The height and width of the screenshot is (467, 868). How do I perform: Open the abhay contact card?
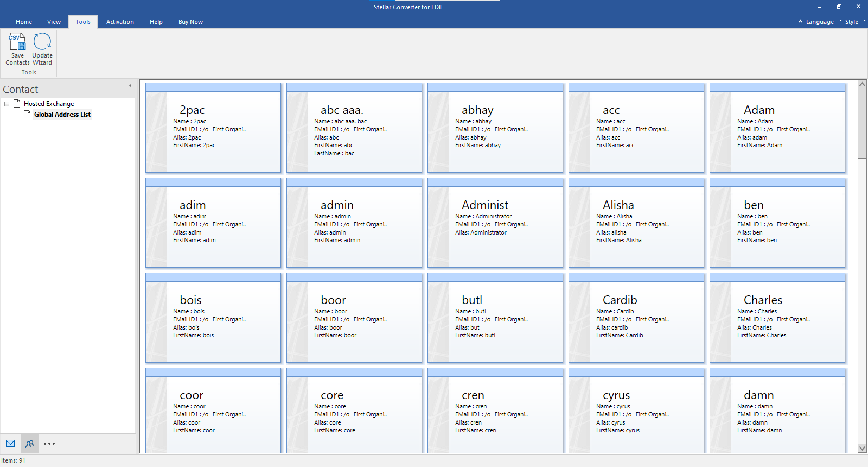pos(495,128)
